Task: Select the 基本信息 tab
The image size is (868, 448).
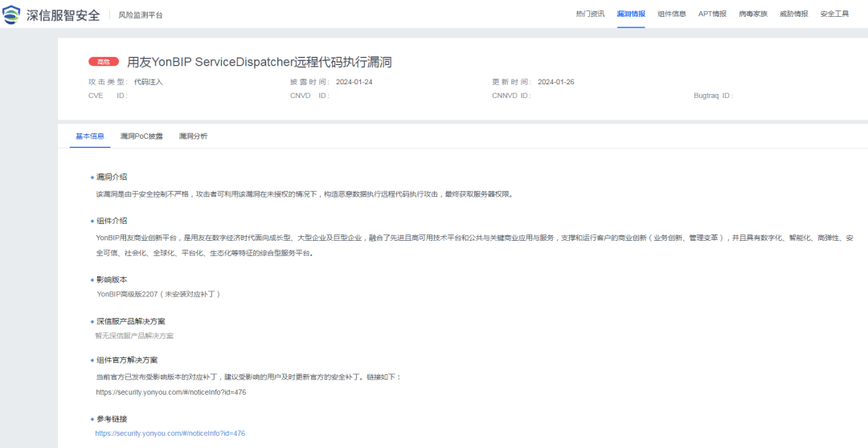Action: click(90, 136)
